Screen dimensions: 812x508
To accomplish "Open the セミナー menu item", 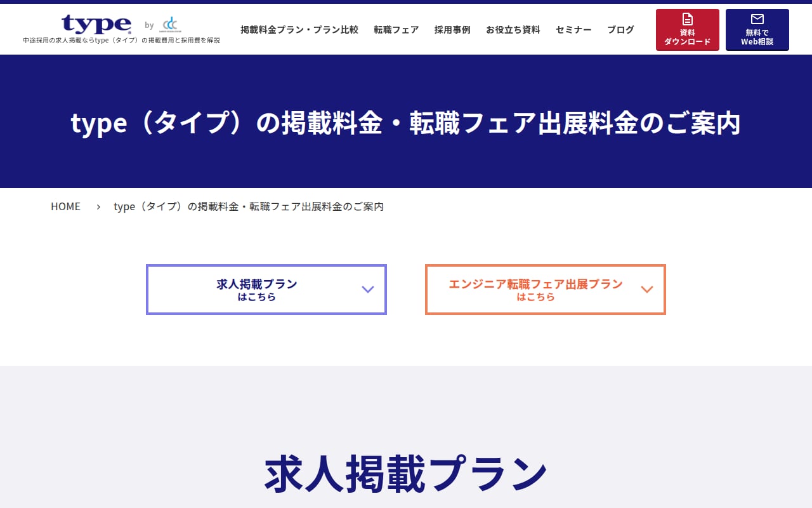I will click(573, 30).
